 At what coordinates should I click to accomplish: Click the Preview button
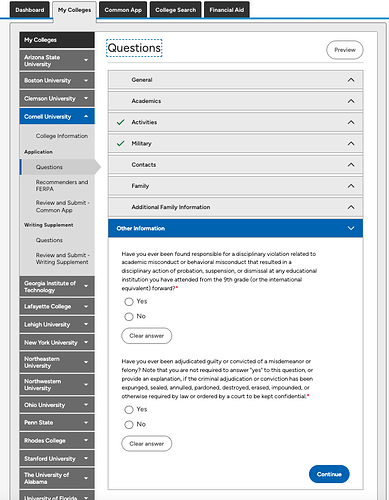click(x=345, y=50)
